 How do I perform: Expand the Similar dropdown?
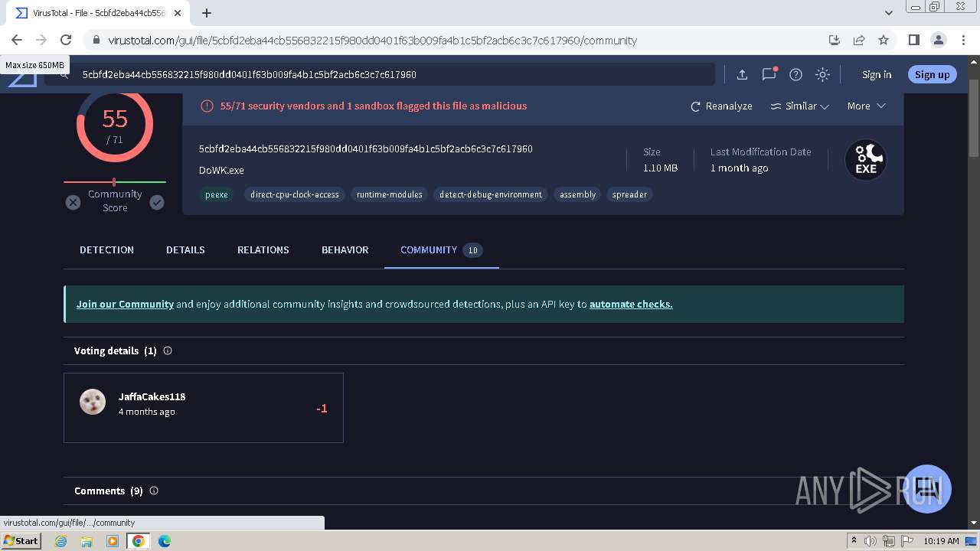pos(799,106)
